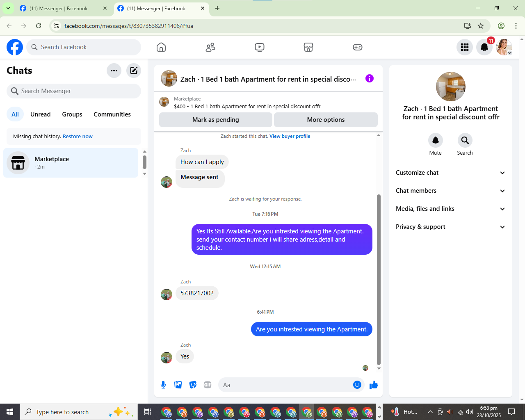Focus the Search Messenger field
The image size is (525, 420).
coord(74,91)
